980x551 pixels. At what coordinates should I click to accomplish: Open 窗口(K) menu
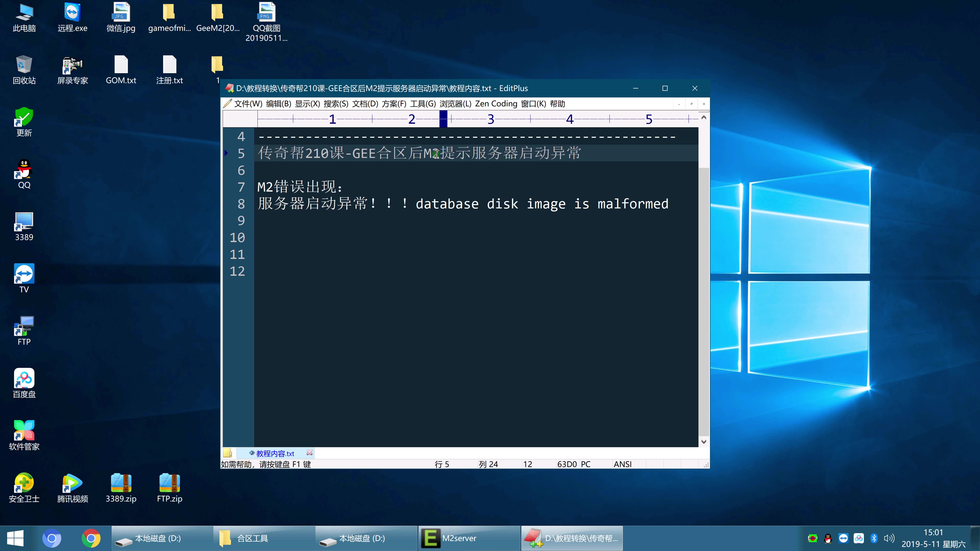click(533, 104)
